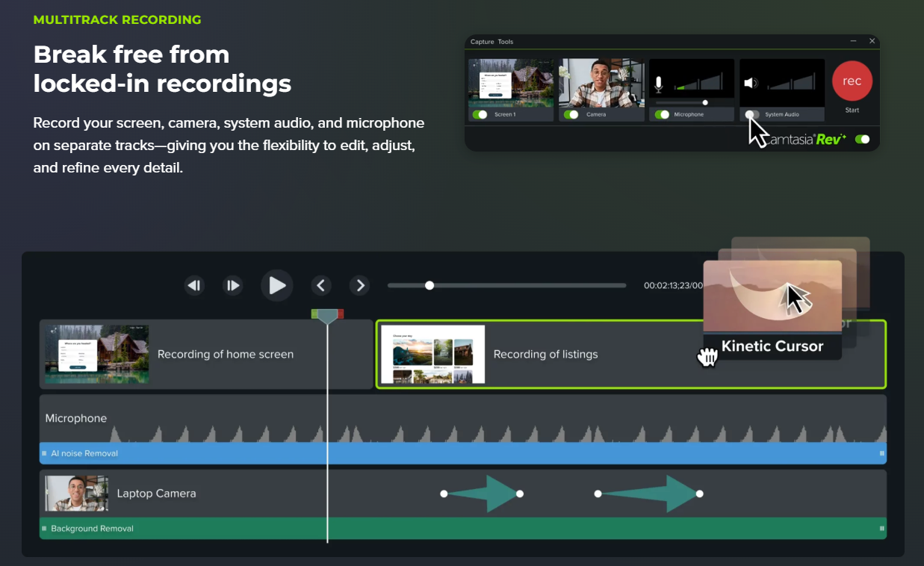
Task: Click the Microphone track label
Action: (76, 418)
